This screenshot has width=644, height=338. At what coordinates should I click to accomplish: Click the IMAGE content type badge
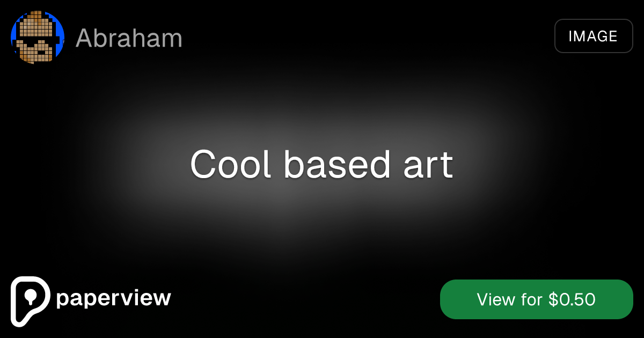[x=594, y=36]
